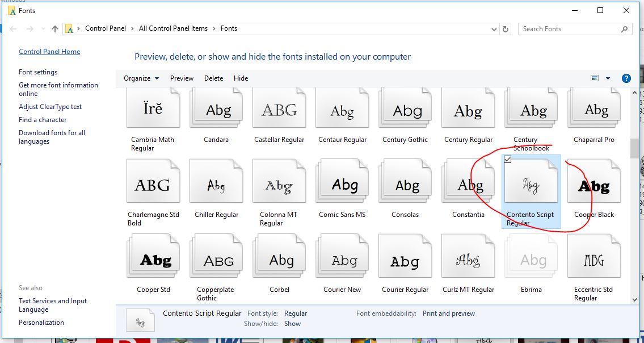Open Download fonts for all languages
The image size is (644, 343).
(52, 137)
